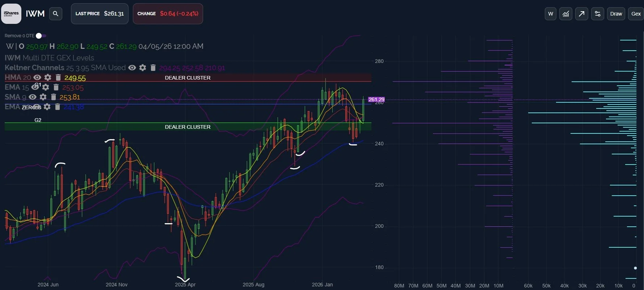Click the lower green DEALER CLUSTER label
Image resolution: width=644 pixels, height=290 pixels.
click(188, 127)
